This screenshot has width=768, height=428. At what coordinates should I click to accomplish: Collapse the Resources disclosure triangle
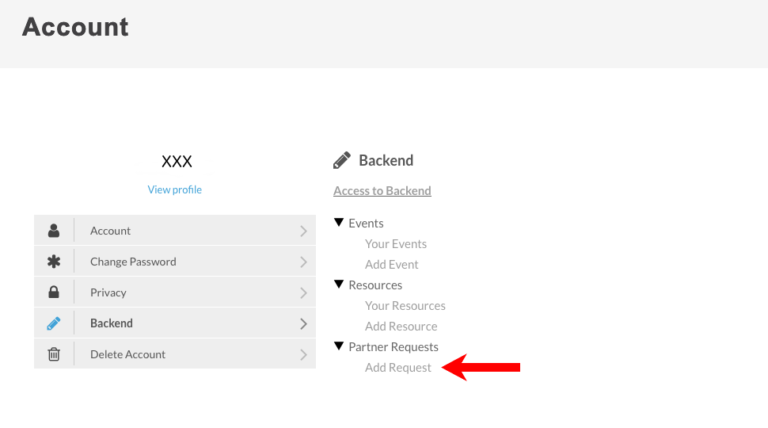[339, 285]
